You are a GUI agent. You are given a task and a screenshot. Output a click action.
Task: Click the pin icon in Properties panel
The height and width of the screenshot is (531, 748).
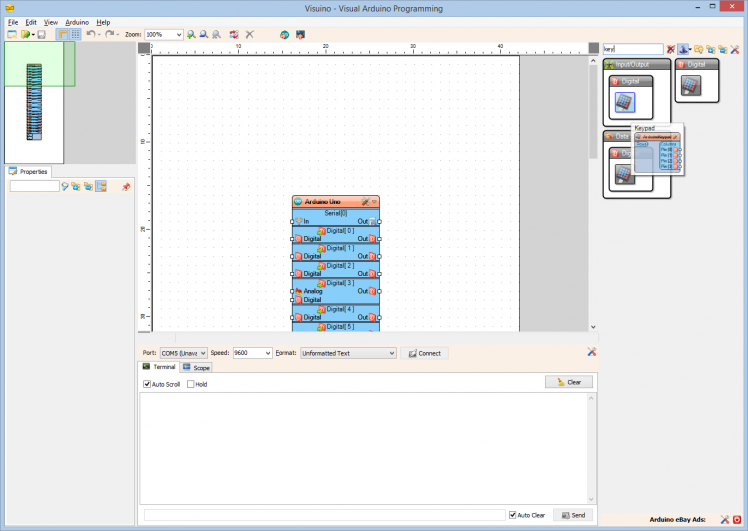tap(126, 187)
